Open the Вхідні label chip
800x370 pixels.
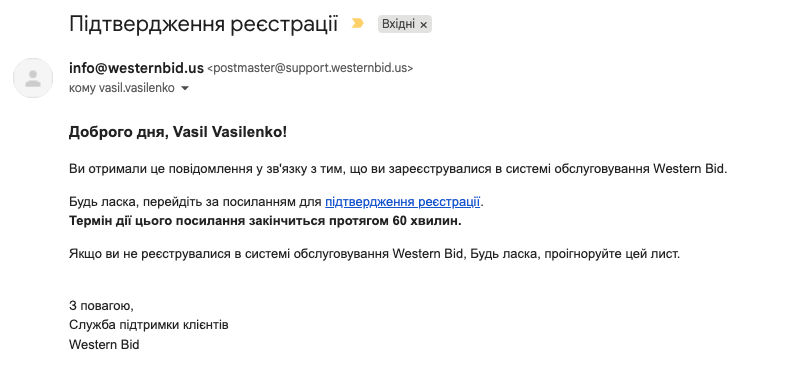coord(398,24)
